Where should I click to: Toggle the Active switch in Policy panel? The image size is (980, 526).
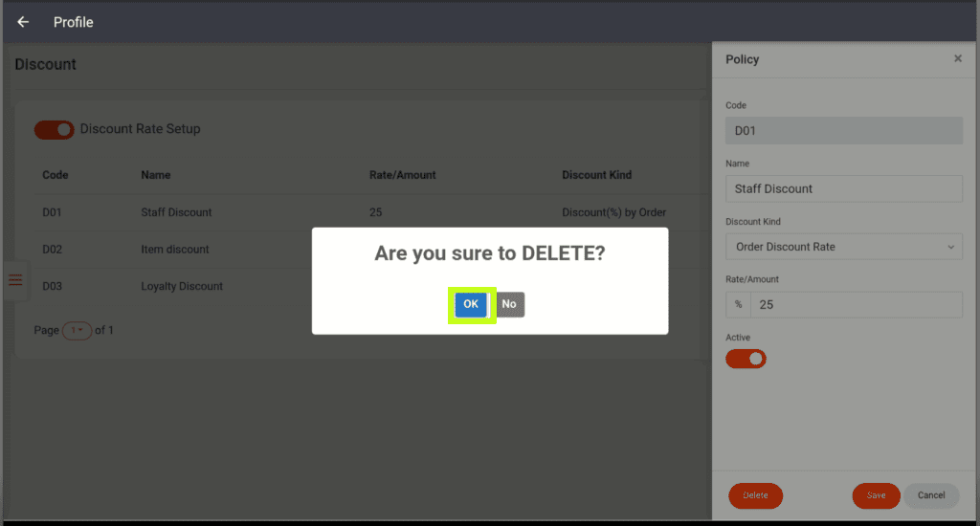pyautogui.click(x=746, y=359)
